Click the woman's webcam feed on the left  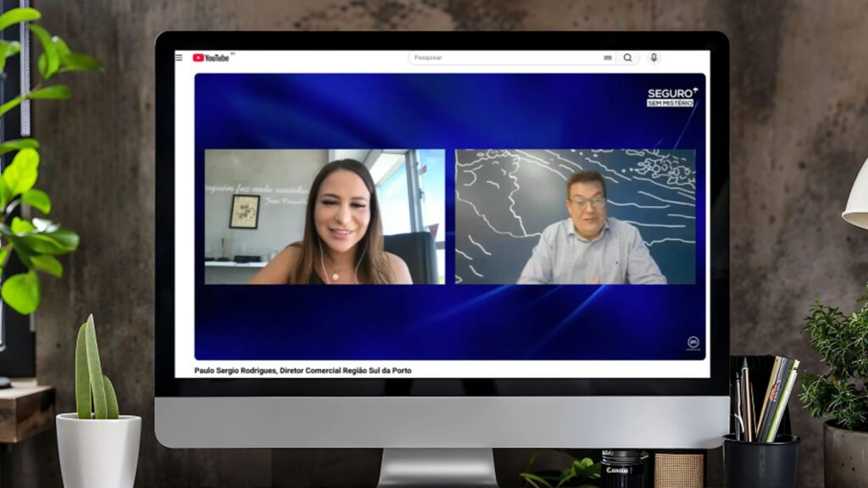click(x=324, y=217)
